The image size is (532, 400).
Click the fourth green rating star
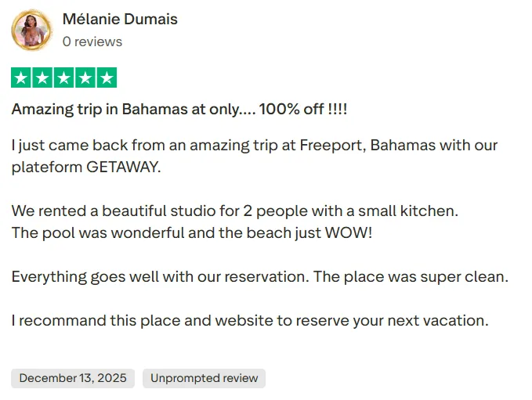85,77
